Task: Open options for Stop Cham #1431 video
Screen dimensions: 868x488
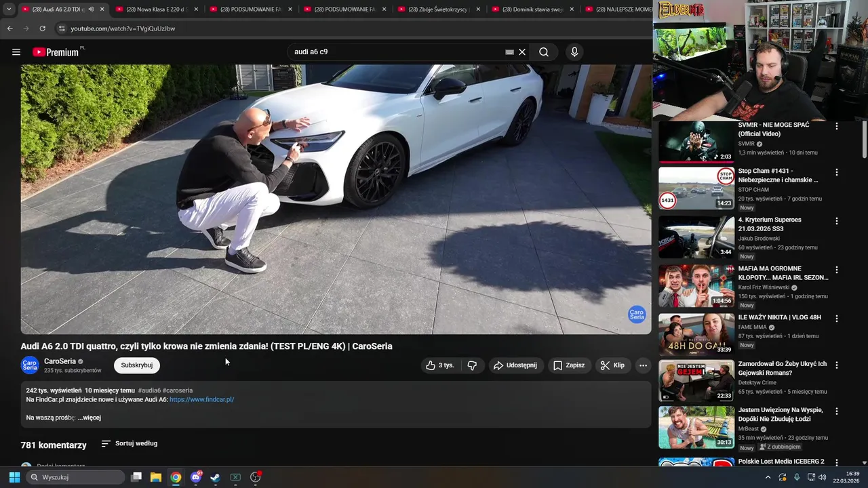Action: pyautogui.click(x=836, y=172)
